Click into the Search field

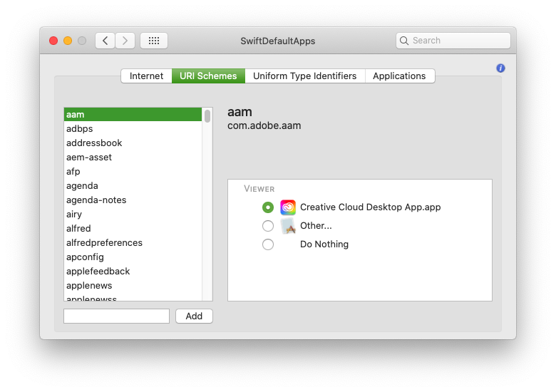[453, 41]
